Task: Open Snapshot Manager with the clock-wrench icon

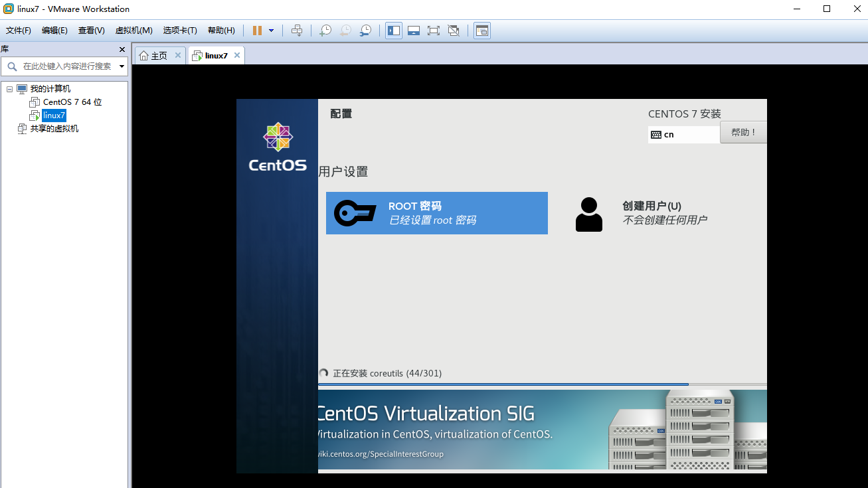Action: (x=365, y=31)
